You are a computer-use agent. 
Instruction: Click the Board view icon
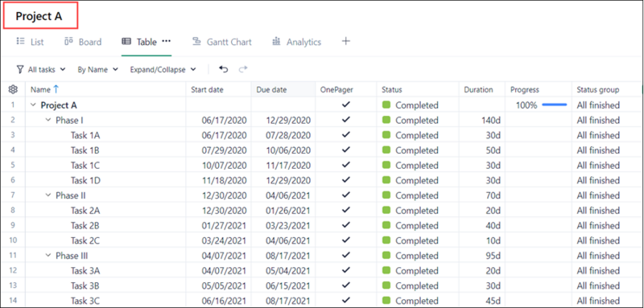(68, 41)
